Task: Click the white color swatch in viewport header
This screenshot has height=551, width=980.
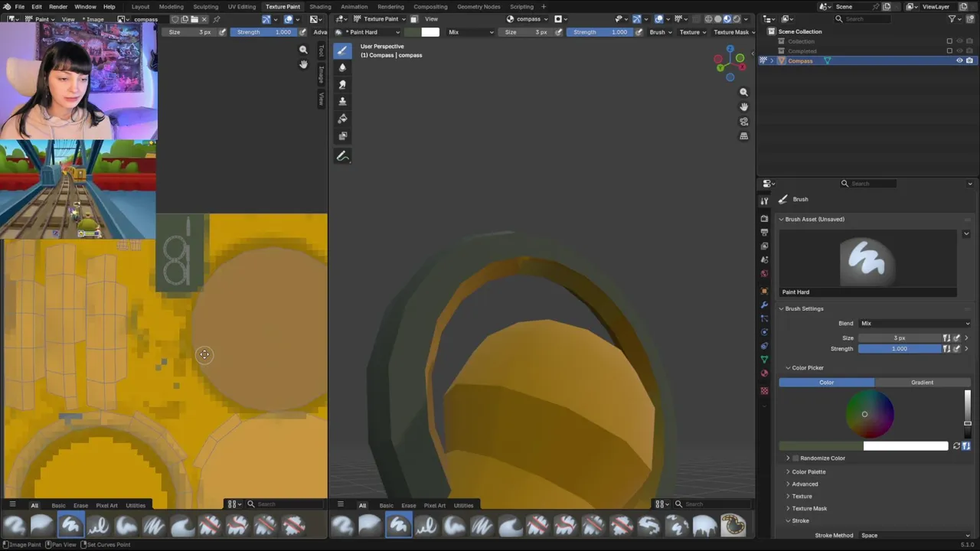Action: pyautogui.click(x=430, y=32)
